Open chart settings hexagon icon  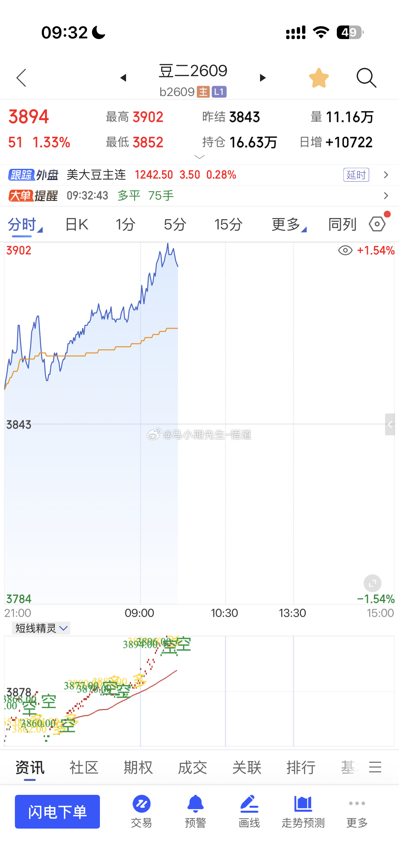(377, 224)
